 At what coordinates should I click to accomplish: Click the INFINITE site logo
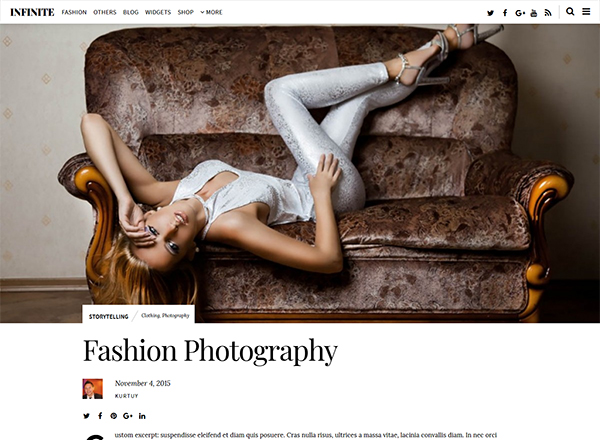[32, 12]
